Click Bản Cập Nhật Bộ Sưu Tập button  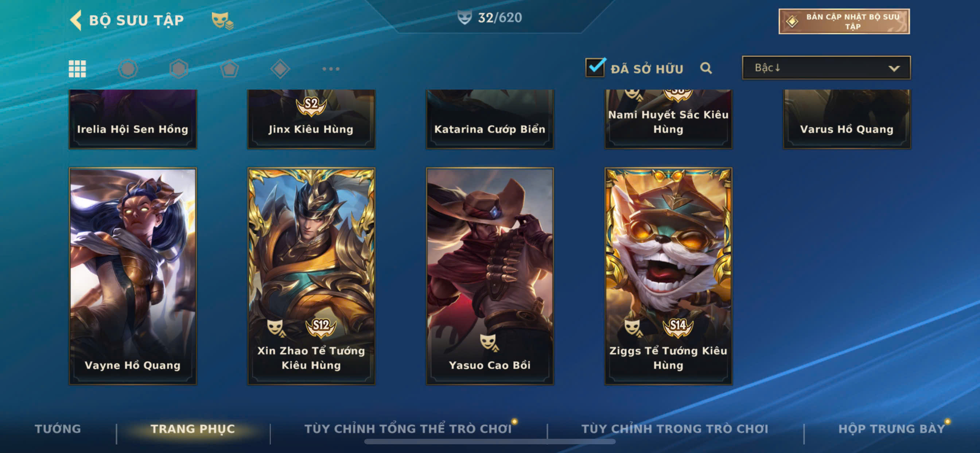tap(844, 21)
